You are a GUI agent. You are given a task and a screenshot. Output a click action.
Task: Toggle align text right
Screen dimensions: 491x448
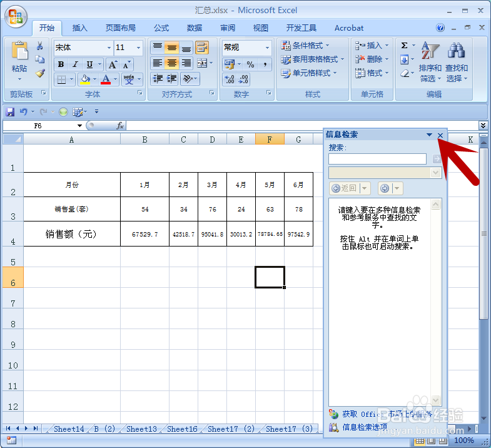186,63
